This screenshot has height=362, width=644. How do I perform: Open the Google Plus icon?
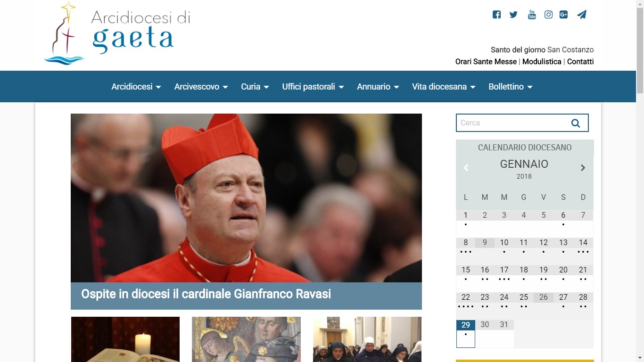point(564,15)
